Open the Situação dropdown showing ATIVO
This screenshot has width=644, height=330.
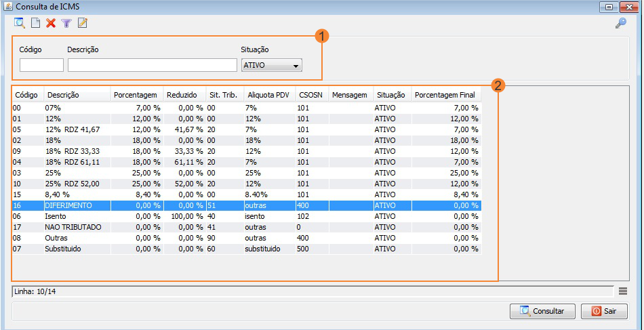[x=272, y=66]
